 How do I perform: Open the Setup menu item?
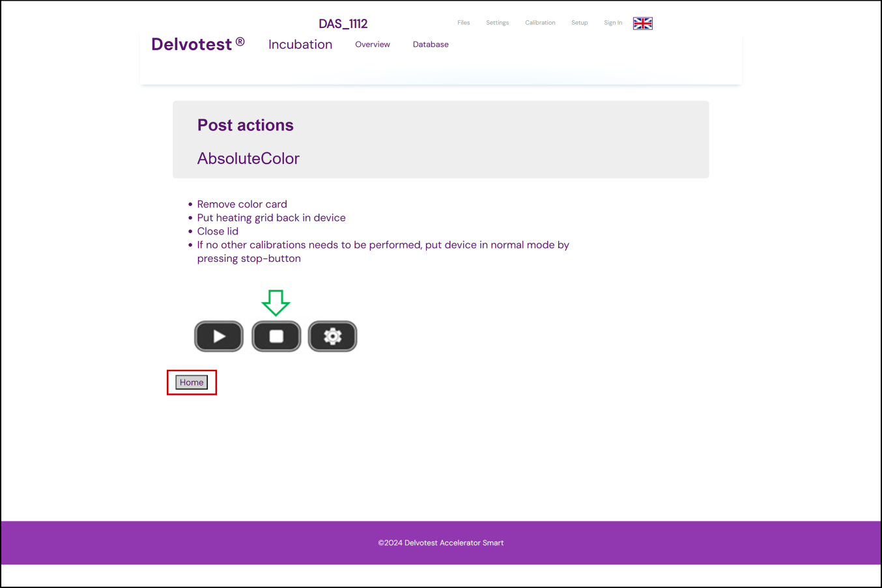579,23
